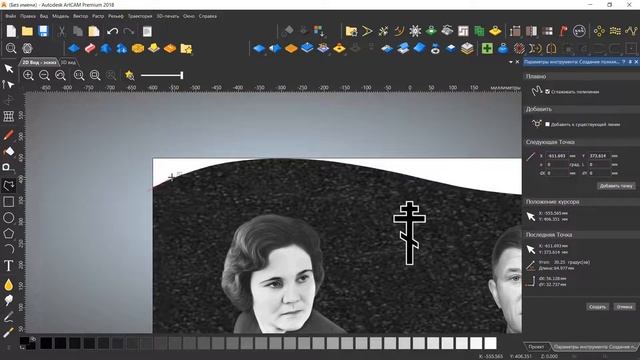Click the bitmap contrast slider handle
The height and width of the screenshot is (360, 640).
(x=182, y=75)
